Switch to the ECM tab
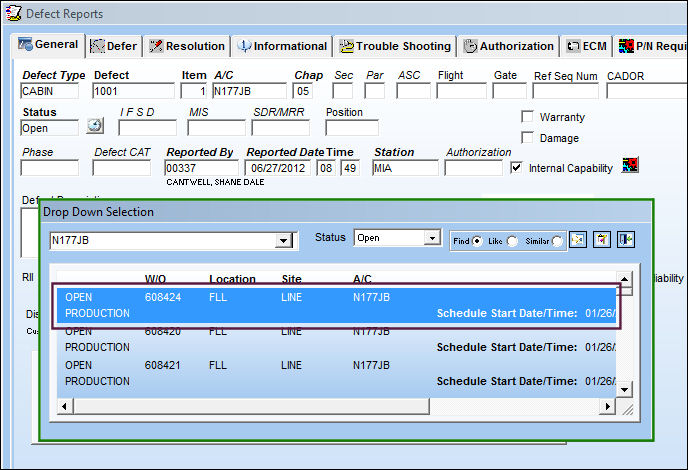 tap(586, 46)
